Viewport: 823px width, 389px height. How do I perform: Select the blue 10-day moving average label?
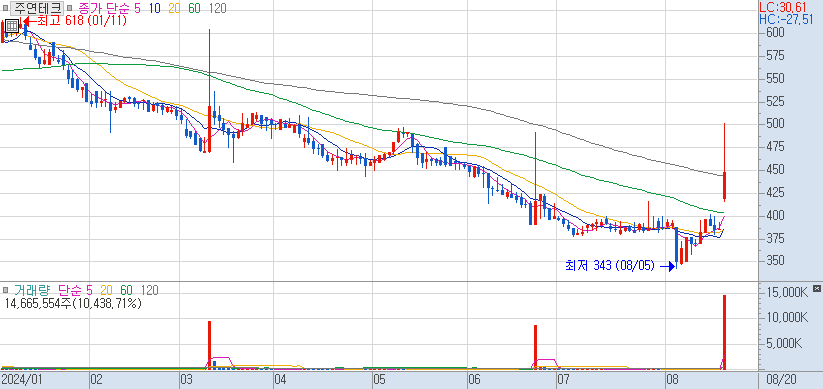click(x=154, y=8)
